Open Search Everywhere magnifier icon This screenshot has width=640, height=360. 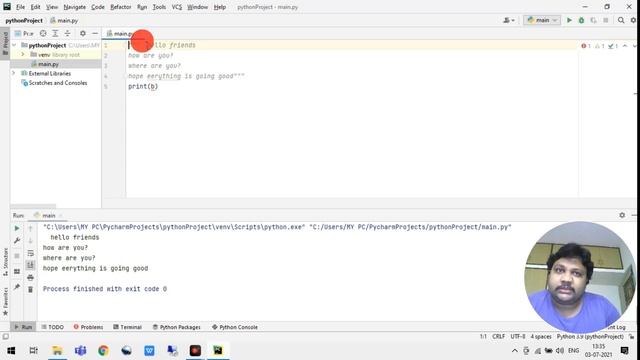621,20
